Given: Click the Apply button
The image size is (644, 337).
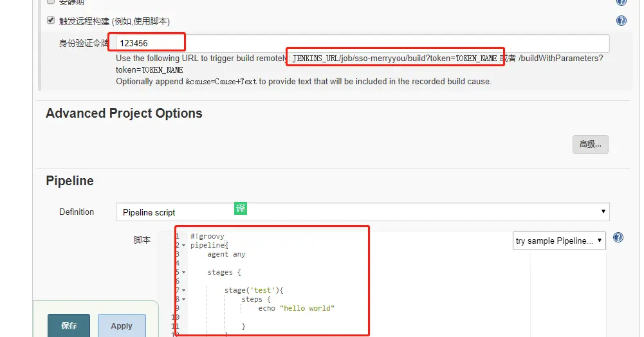Looking at the screenshot, I should [x=122, y=325].
